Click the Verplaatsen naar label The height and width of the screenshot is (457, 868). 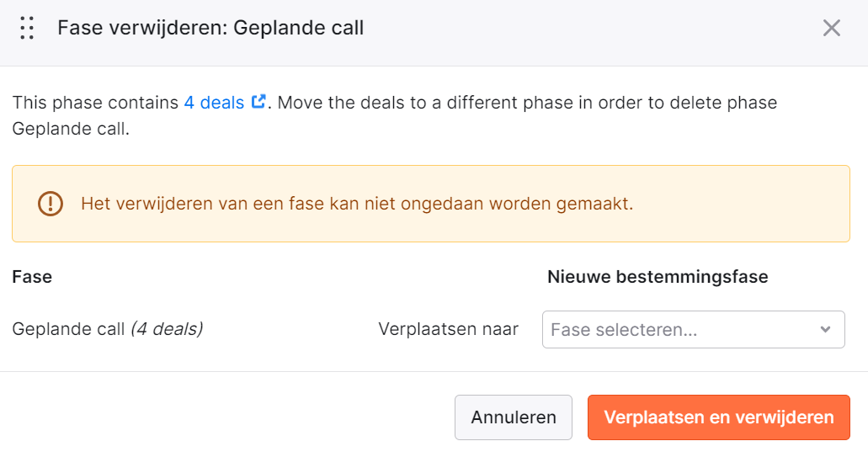click(449, 329)
